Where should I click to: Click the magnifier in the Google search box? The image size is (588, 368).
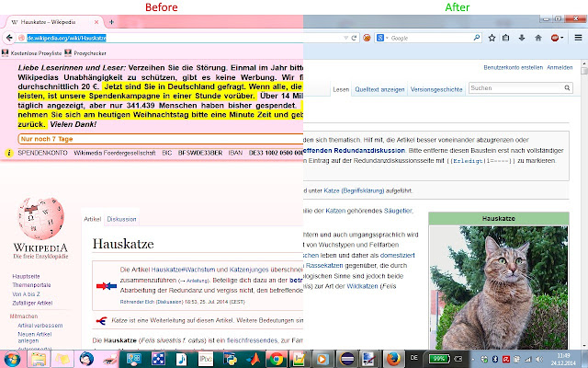(x=476, y=38)
